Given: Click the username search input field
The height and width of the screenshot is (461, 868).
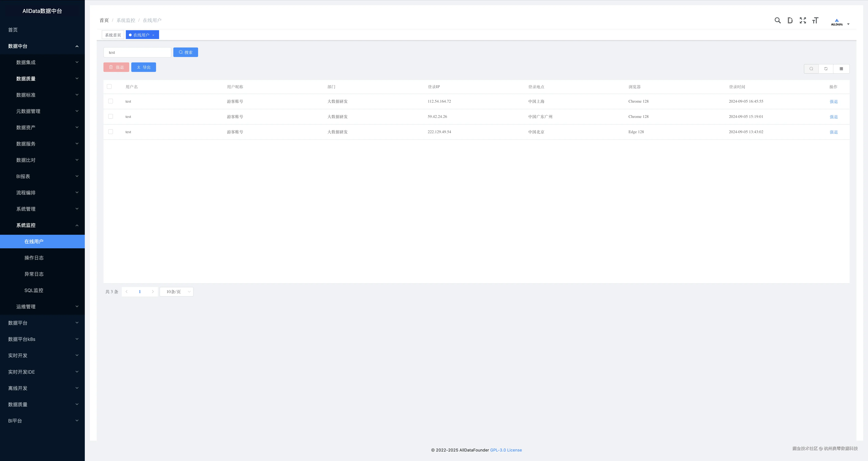Looking at the screenshot, I should 137,53.
